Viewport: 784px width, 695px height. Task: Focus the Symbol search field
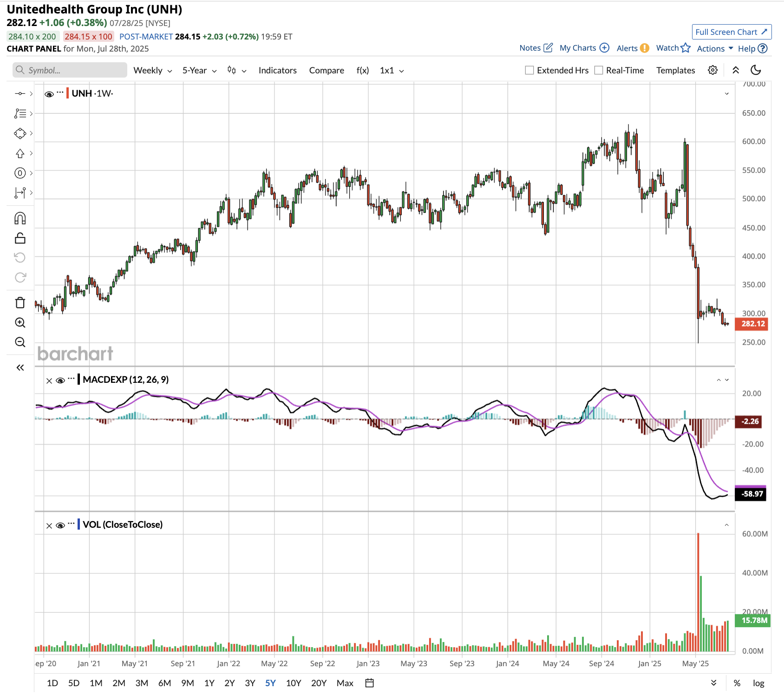click(x=70, y=70)
